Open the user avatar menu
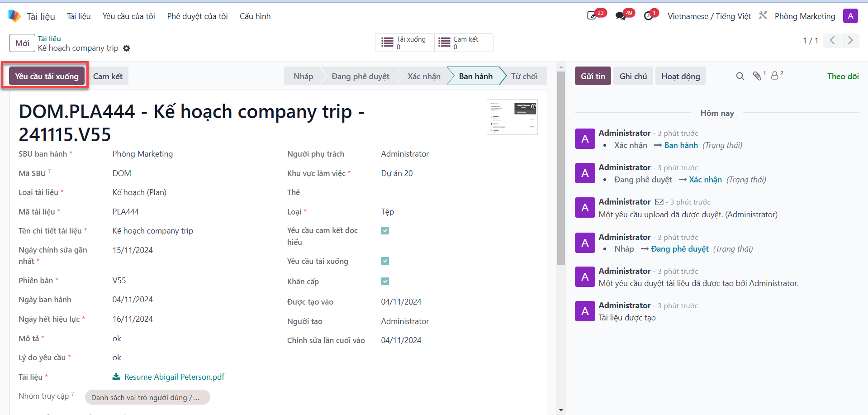Image resolution: width=868 pixels, height=415 pixels. coord(850,16)
